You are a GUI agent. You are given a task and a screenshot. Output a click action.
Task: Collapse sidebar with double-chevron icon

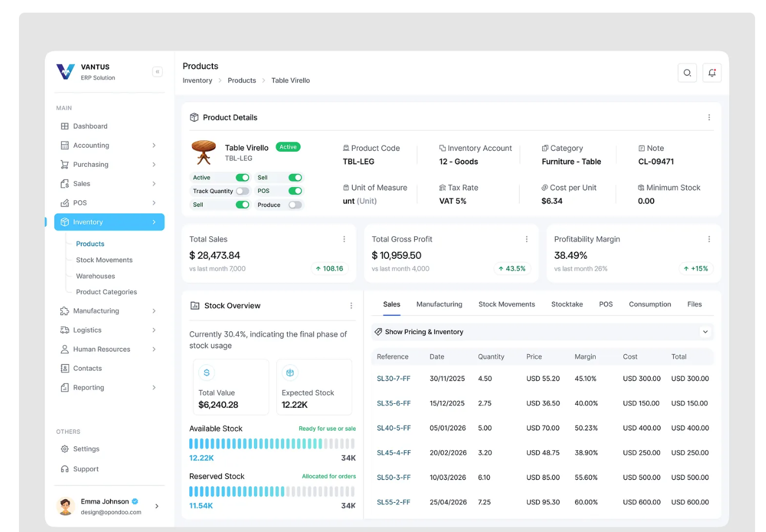[x=157, y=72]
